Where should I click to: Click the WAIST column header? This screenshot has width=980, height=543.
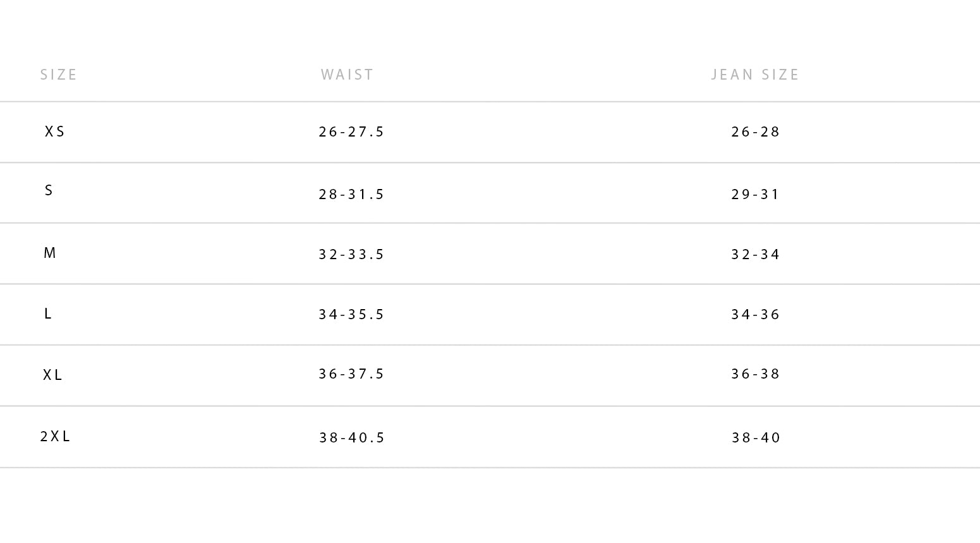tap(348, 75)
